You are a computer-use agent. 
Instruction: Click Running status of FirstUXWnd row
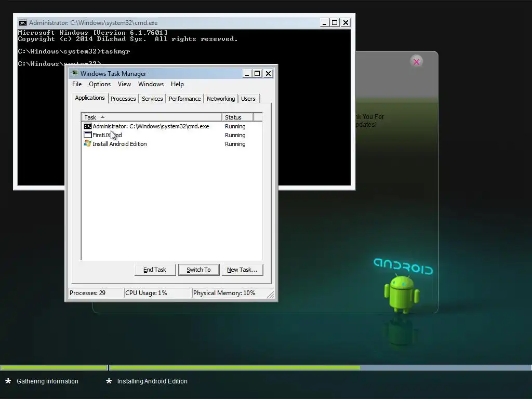pos(235,135)
